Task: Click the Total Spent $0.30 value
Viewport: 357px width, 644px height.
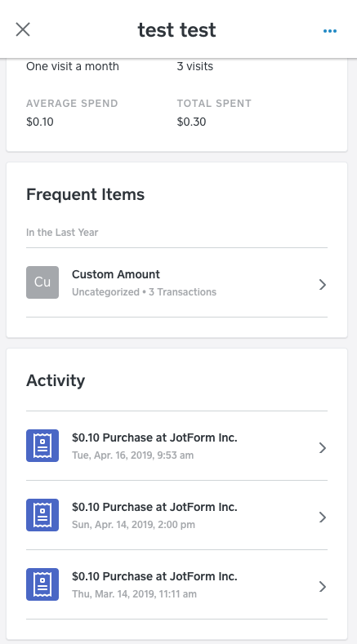Action: pos(192,122)
